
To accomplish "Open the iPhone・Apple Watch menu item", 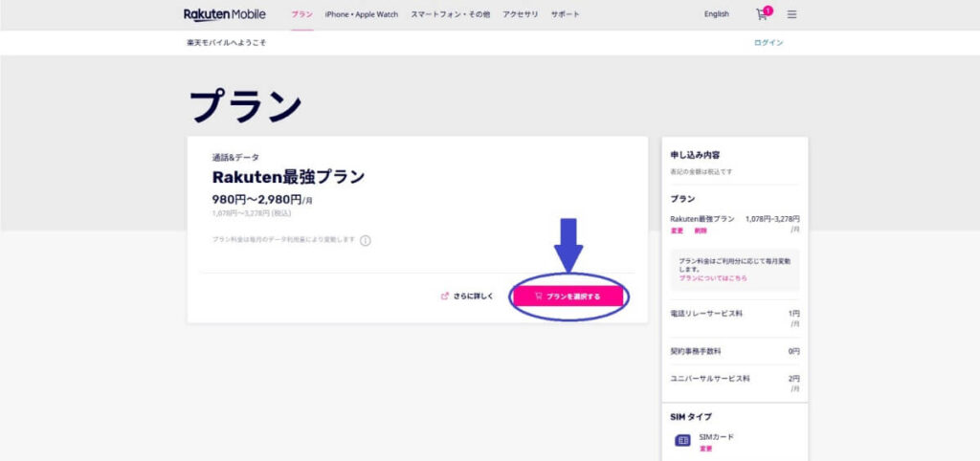I will point(361,14).
